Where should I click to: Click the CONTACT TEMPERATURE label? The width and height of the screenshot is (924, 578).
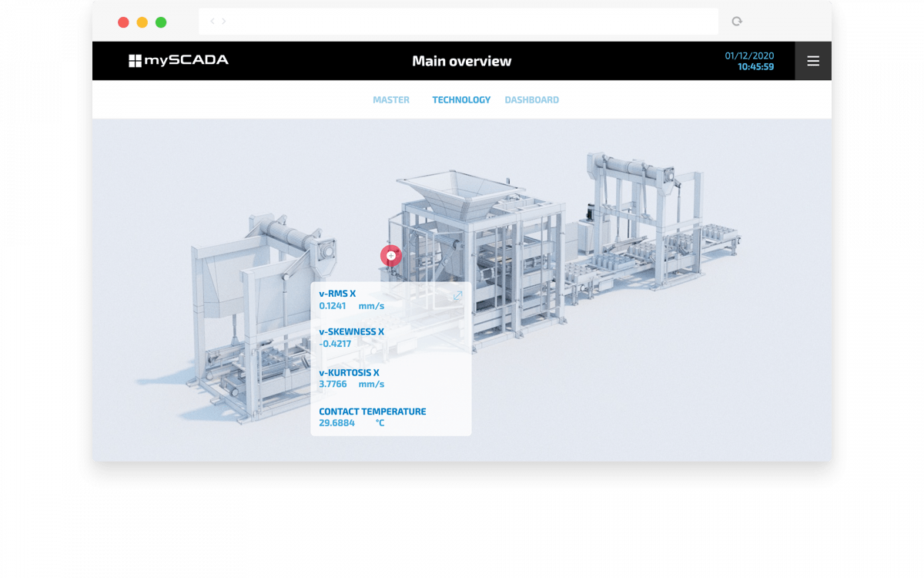(373, 412)
